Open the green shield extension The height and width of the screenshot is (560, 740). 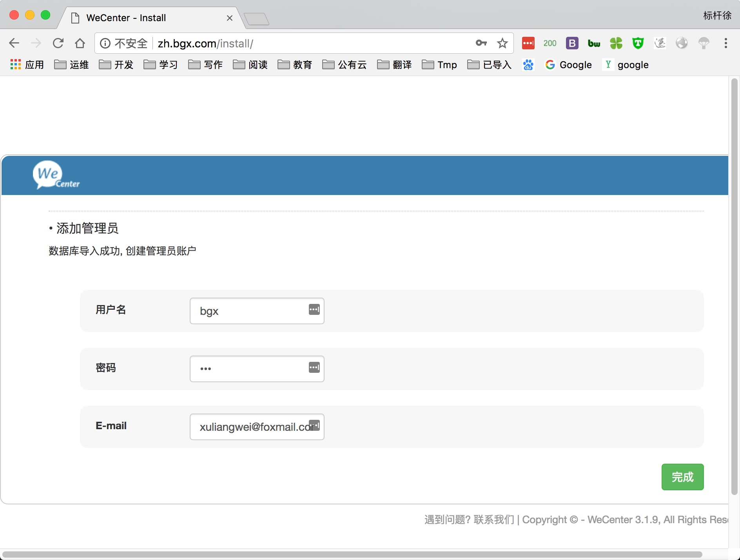pos(638,43)
